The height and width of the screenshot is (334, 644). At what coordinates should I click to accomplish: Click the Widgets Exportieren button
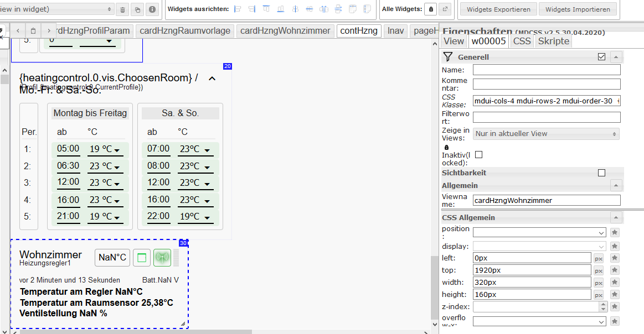(498, 9)
